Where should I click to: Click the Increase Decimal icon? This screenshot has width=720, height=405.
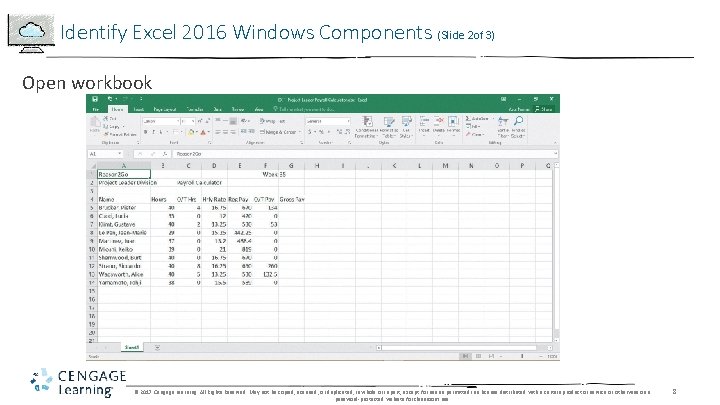point(339,132)
